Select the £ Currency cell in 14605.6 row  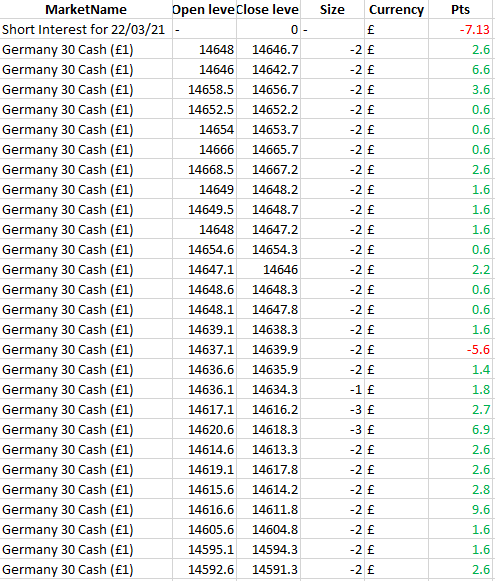pyautogui.click(x=396, y=529)
